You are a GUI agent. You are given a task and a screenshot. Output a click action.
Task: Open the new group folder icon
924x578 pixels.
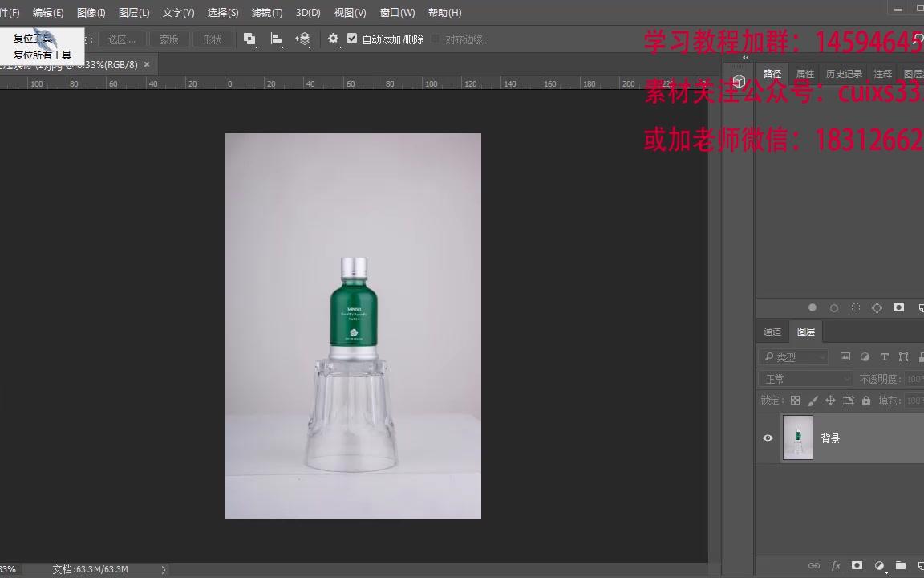tap(899, 564)
